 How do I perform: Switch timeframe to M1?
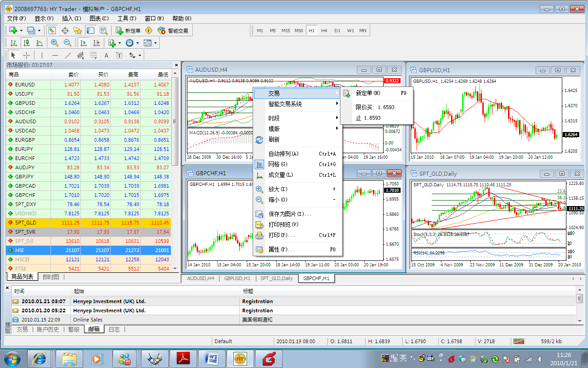click(260, 30)
